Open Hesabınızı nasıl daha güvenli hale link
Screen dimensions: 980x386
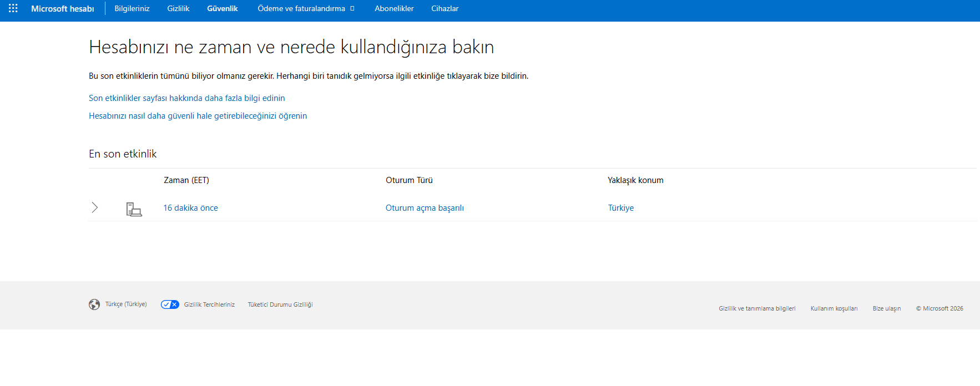pyautogui.click(x=198, y=116)
